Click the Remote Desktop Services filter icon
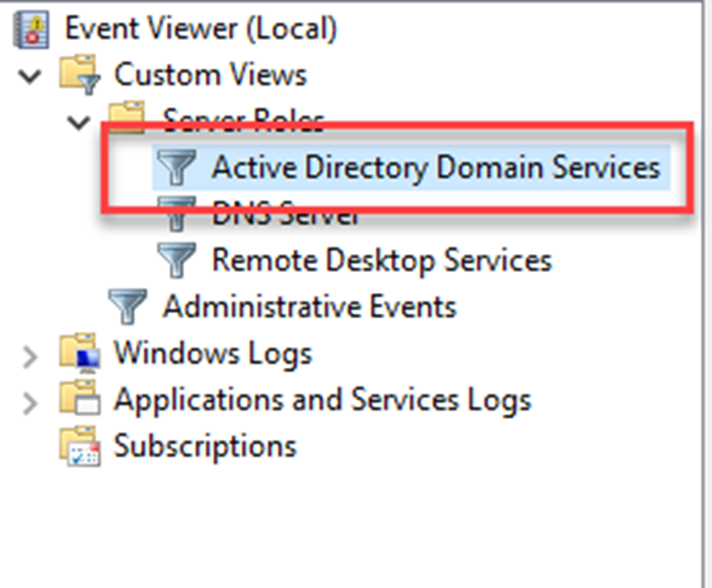The image size is (712, 588). (x=177, y=261)
